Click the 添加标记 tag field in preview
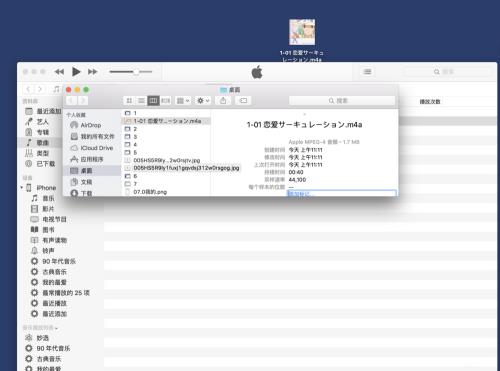The width and height of the screenshot is (500, 371). [342, 193]
